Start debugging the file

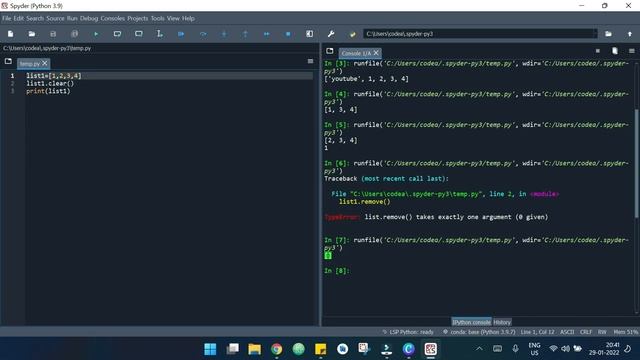point(181,34)
